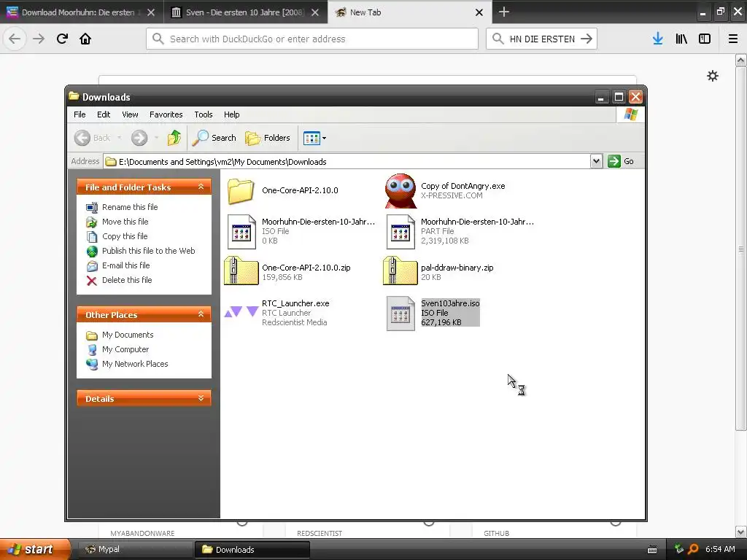
Task: Open New Tab settings gear
Action: tap(712, 76)
